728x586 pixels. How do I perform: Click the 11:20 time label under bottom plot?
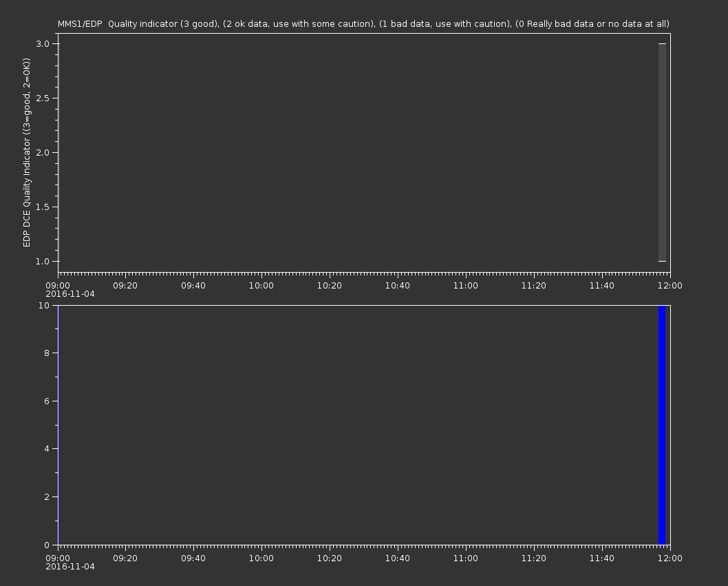[533, 558]
